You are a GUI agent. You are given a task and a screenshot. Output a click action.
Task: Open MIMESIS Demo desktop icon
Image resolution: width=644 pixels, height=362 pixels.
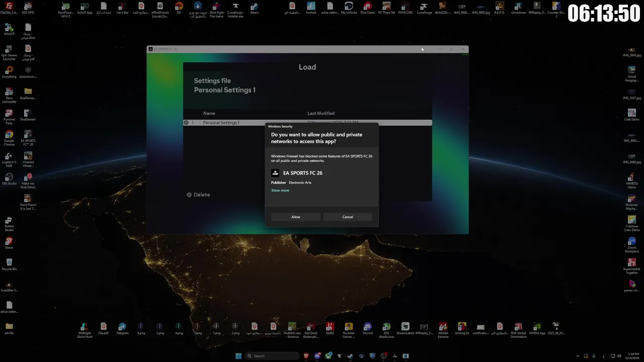(x=632, y=181)
